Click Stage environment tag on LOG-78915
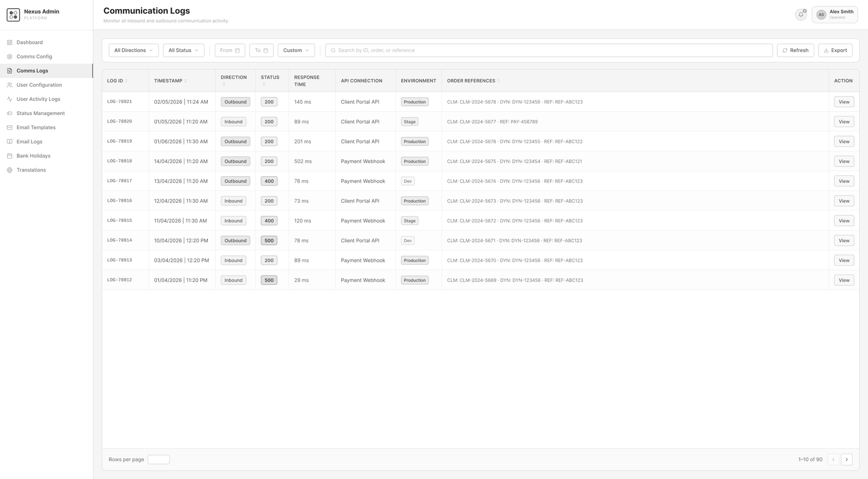 410,221
